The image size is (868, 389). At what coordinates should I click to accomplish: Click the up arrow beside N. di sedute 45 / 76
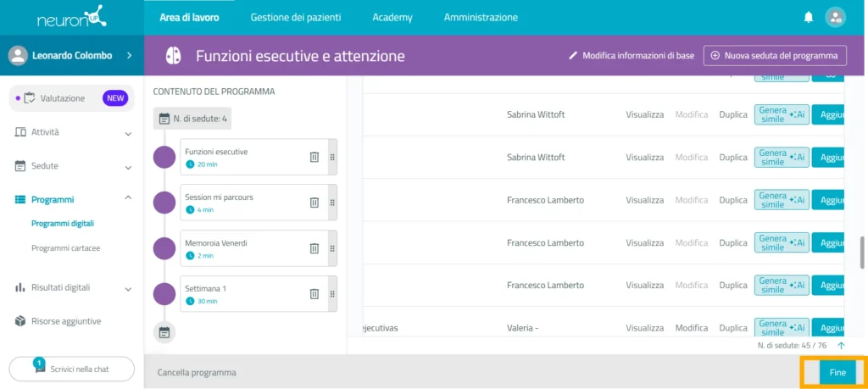[x=841, y=345]
